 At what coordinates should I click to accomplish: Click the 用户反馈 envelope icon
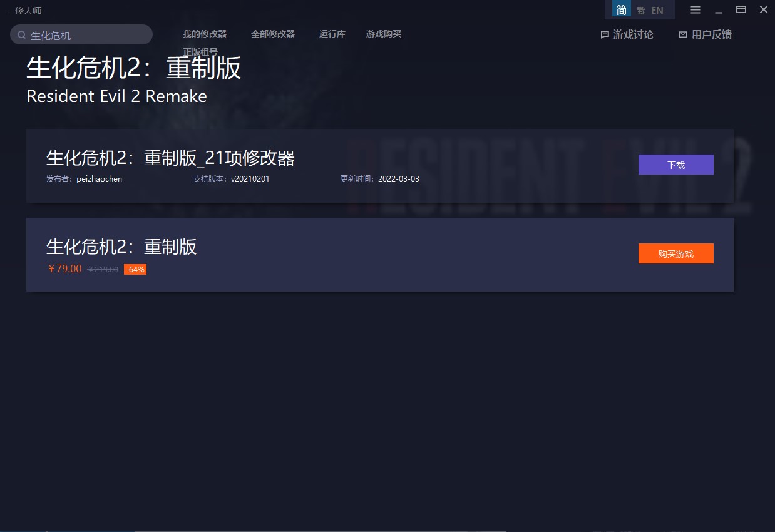683,35
